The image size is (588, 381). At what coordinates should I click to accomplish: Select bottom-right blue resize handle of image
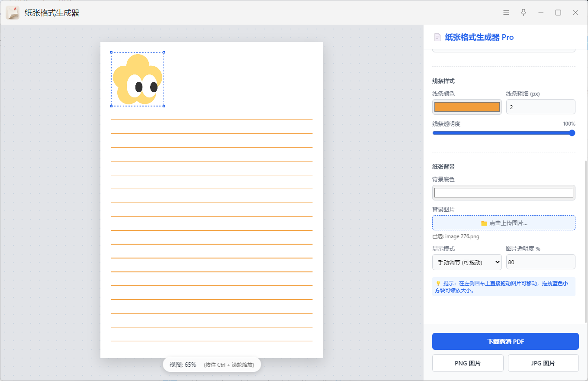coord(164,106)
